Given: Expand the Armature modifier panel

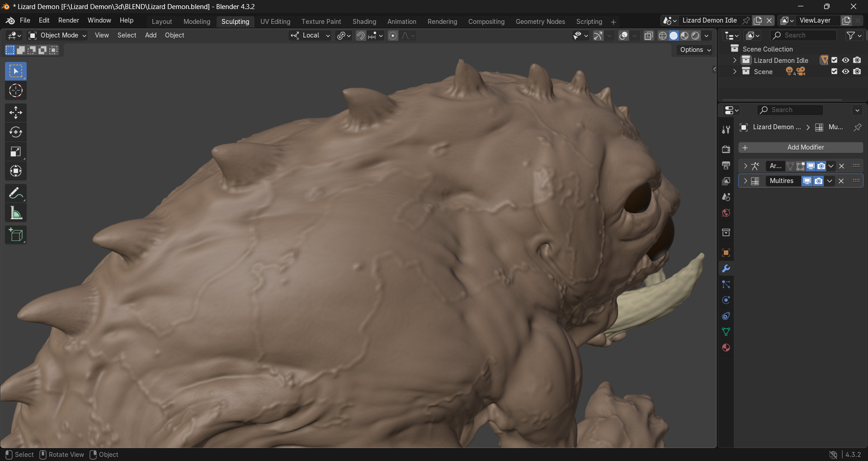Looking at the screenshot, I should click(745, 166).
